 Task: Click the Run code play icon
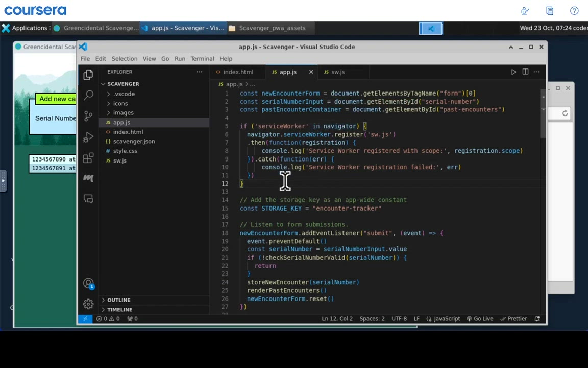pyautogui.click(x=513, y=72)
